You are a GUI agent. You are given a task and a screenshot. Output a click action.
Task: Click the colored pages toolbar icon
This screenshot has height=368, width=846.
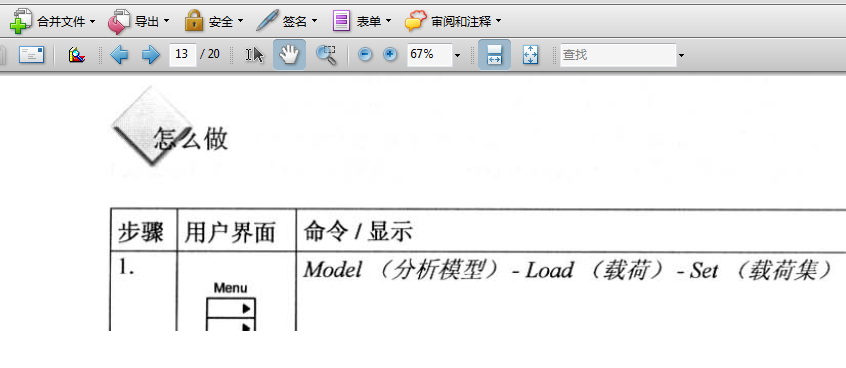[x=77, y=54]
